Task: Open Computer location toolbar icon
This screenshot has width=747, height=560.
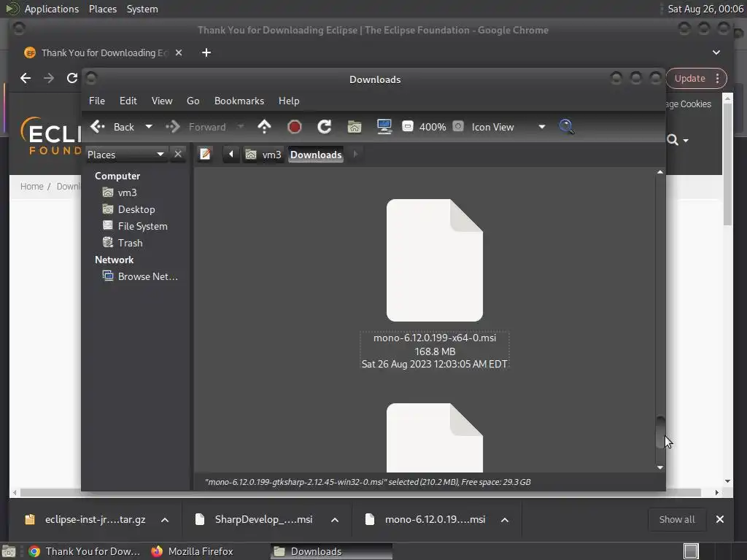Action: coord(384,127)
